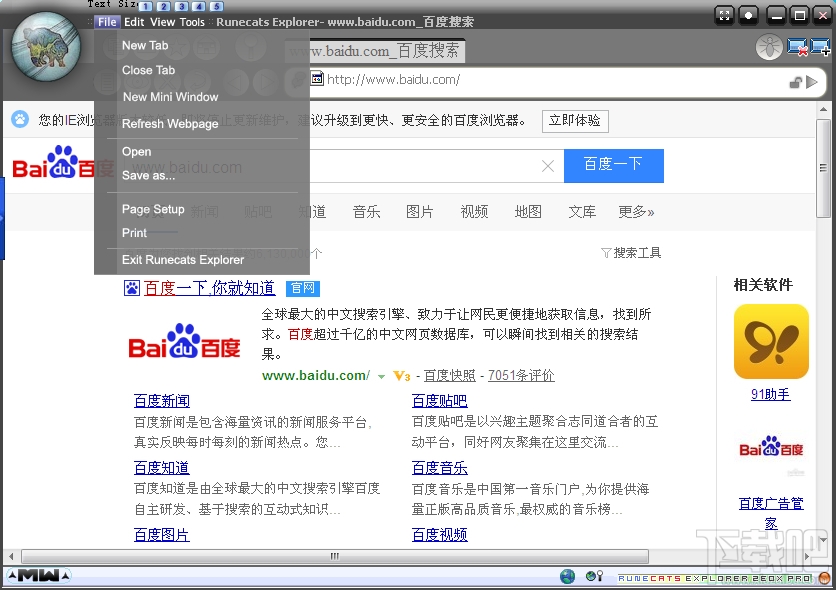Open the 百度图片 link
The width and height of the screenshot is (836, 590).
[x=162, y=535]
